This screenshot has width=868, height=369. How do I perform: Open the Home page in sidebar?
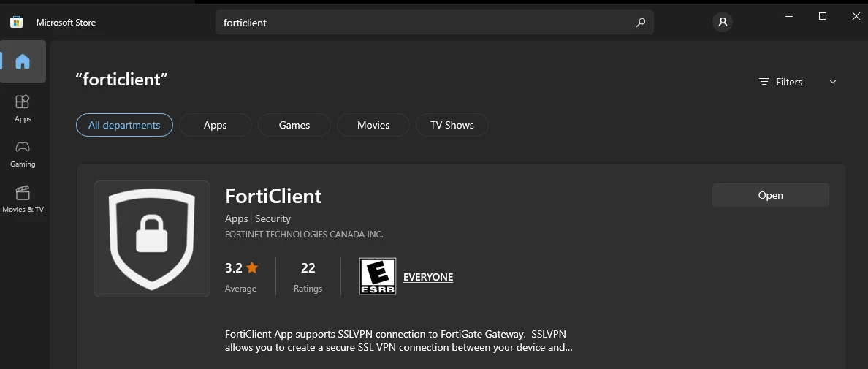click(x=23, y=61)
